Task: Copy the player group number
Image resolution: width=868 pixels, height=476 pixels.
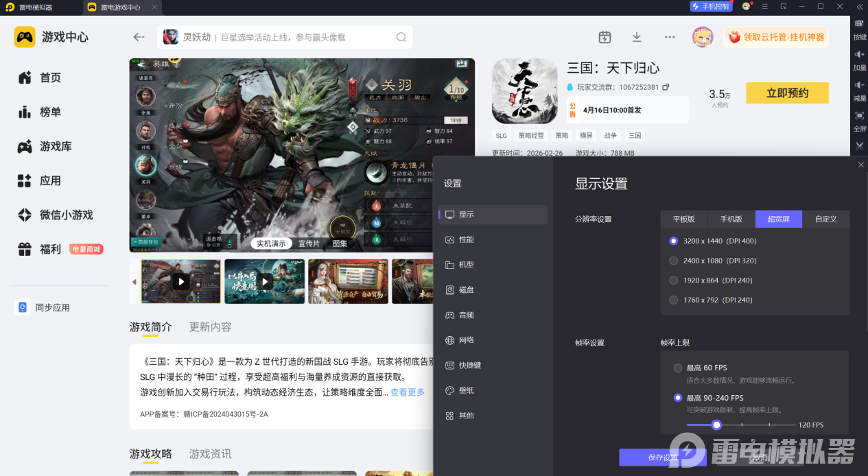Action: tap(666, 87)
